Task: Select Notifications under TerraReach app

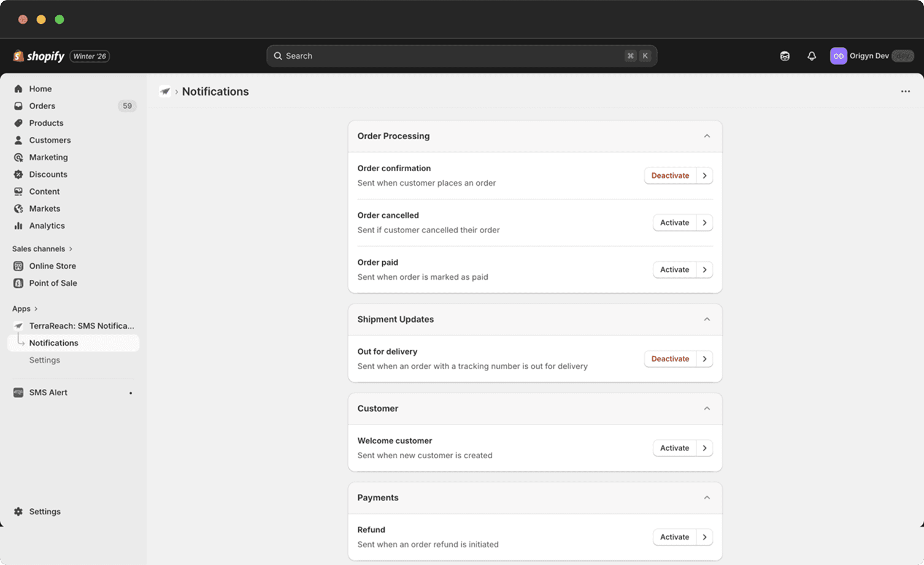Action: 54,343
